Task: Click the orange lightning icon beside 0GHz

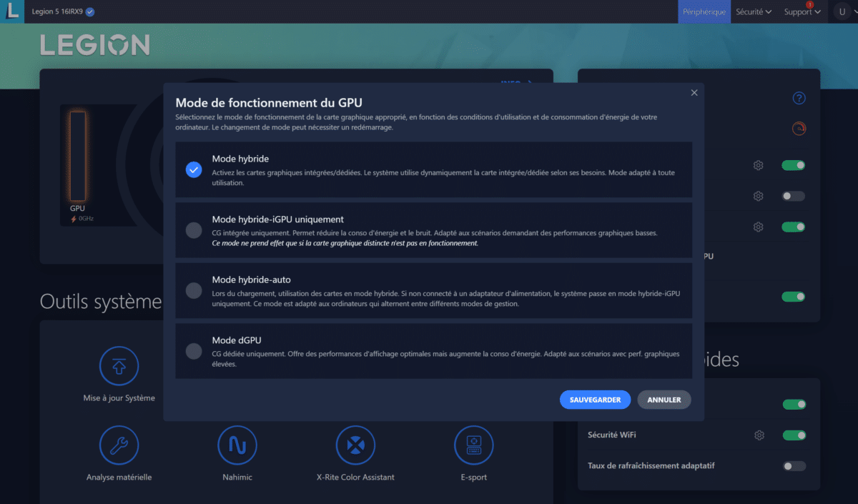Action: tap(73, 219)
